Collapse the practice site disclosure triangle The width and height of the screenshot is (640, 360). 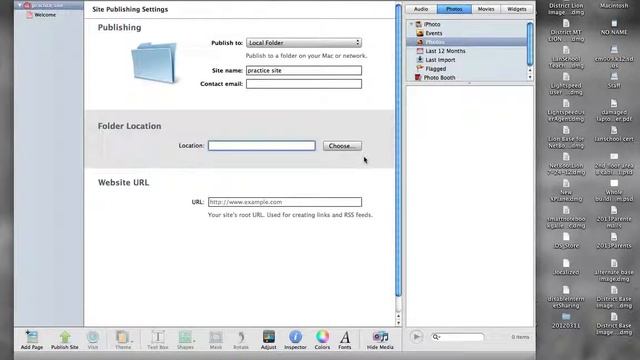coord(19,5)
